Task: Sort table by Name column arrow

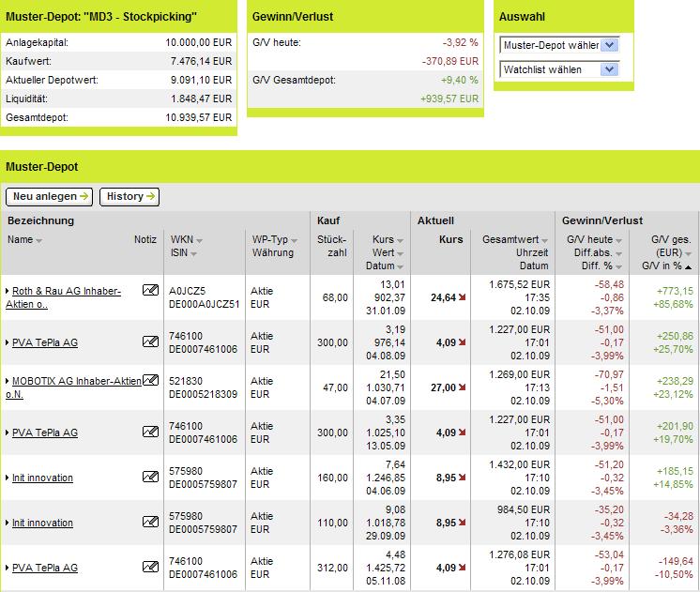Action: click(38, 241)
